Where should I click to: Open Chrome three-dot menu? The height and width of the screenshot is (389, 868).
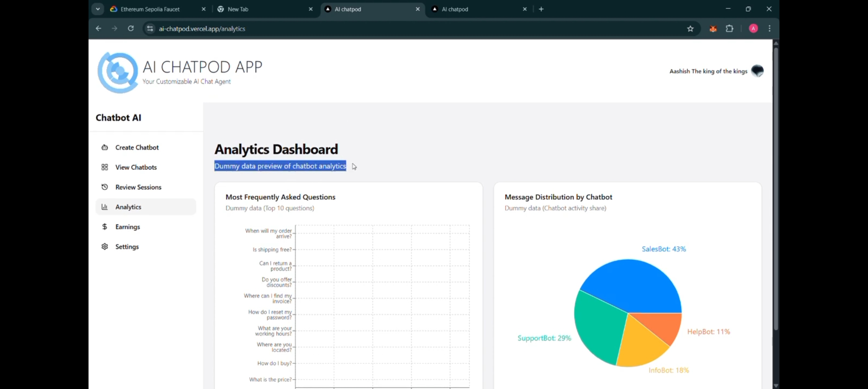click(x=769, y=28)
